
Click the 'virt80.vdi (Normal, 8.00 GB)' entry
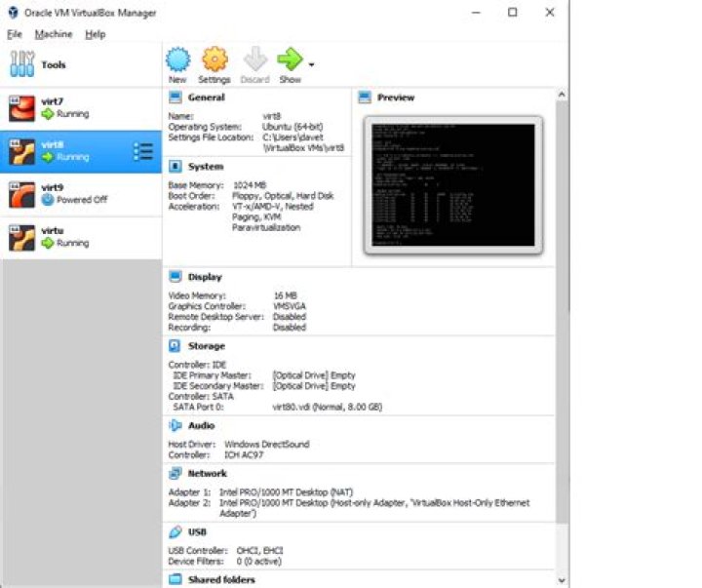(x=328, y=407)
